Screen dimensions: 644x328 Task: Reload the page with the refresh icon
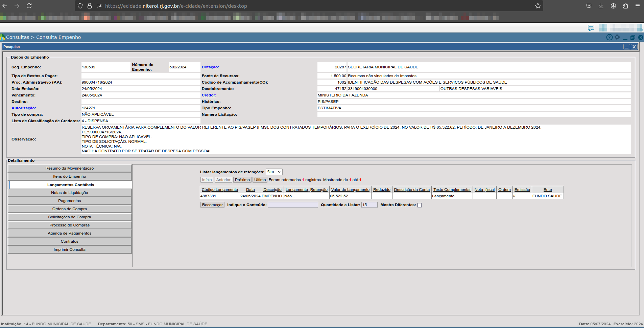tap(29, 6)
